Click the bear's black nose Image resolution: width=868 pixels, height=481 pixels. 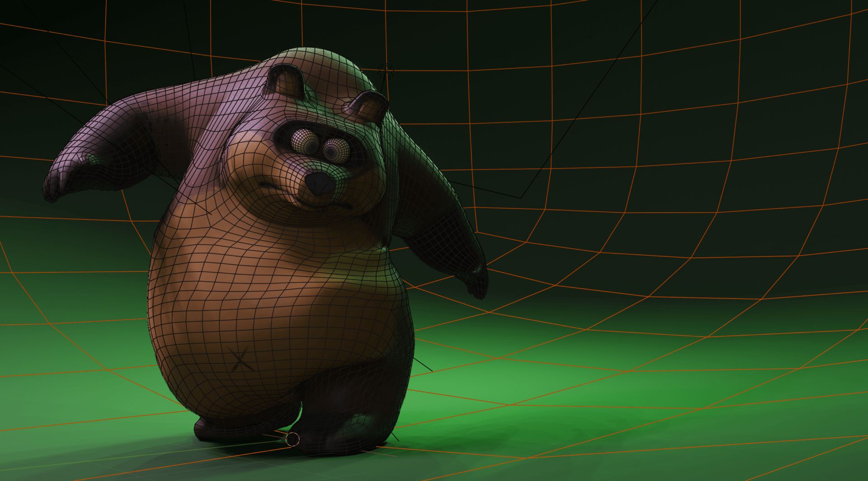tap(320, 184)
